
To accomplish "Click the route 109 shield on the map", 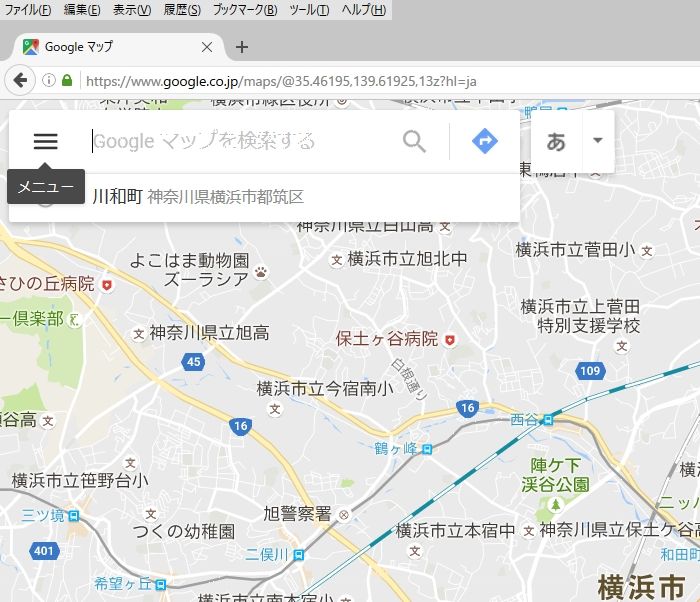I will (x=590, y=371).
